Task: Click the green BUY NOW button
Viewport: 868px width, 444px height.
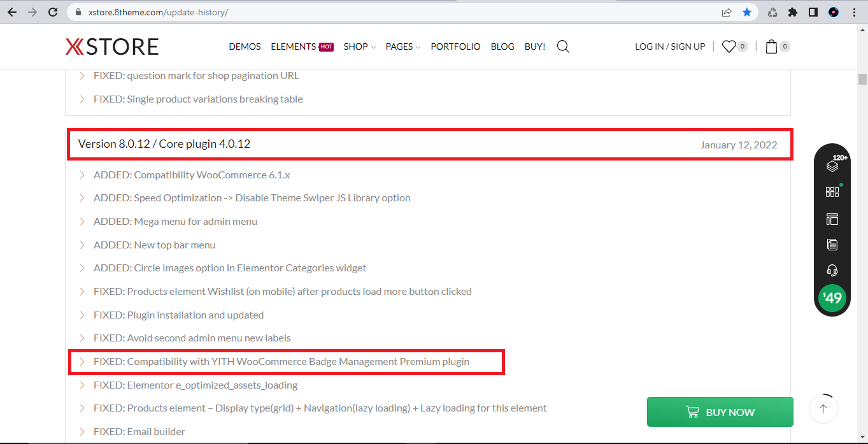Action: pyautogui.click(x=720, y=412)
